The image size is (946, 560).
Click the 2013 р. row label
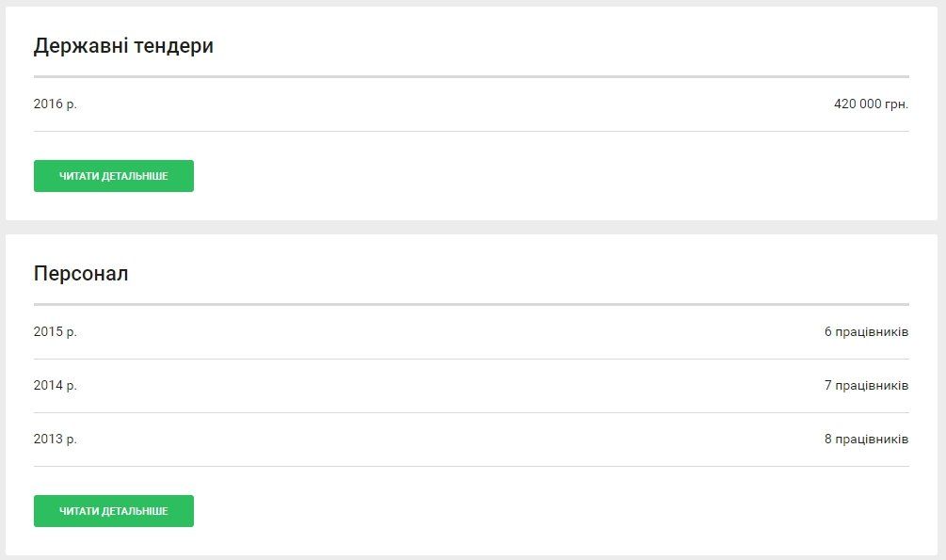click(x=56, y=439)
